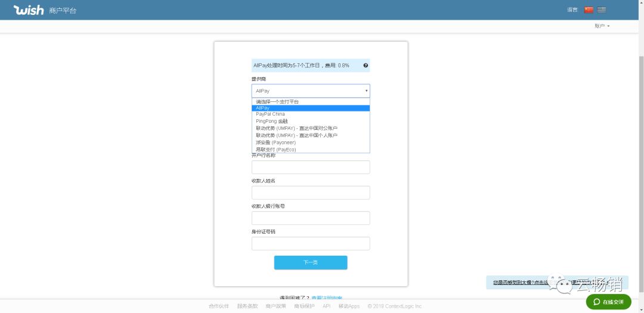Switch language via US flag icon
Screen dimensions: 644x313
(x=601, y=10)
